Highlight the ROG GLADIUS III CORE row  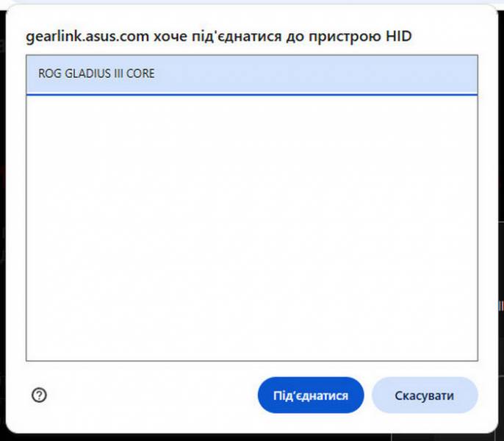[251, 73]
